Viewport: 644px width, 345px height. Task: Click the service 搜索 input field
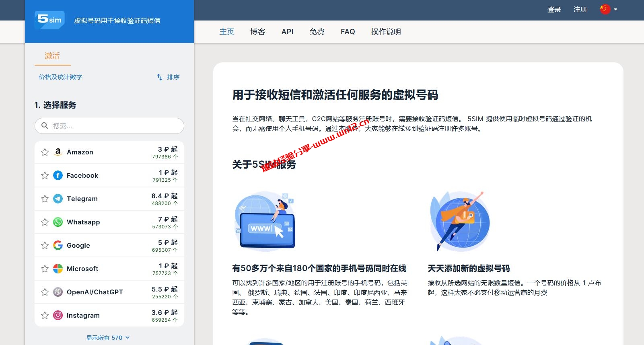[x=109, y=126]
